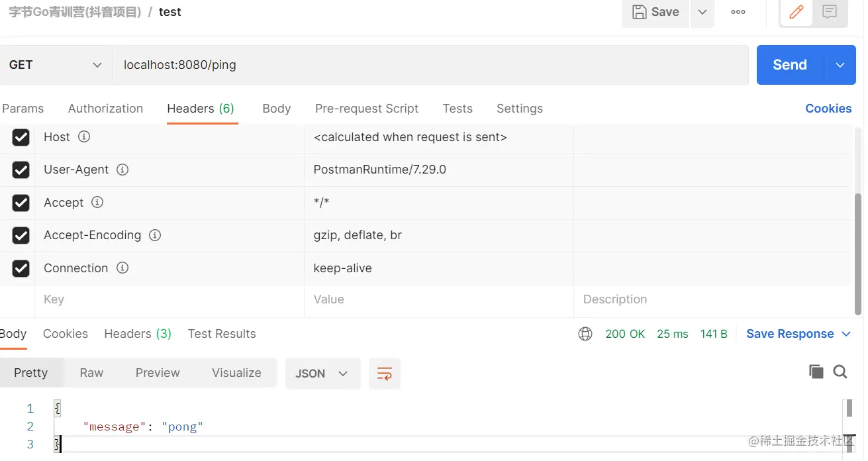Click the response search magnifier icon
The width and height of the screenshot is (868, 461).
point(840,372)
